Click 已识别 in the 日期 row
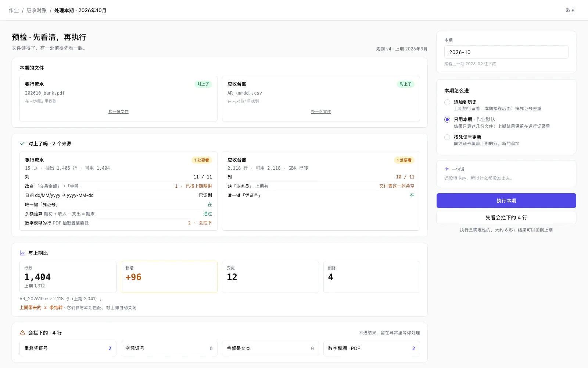 click(205, 195)
